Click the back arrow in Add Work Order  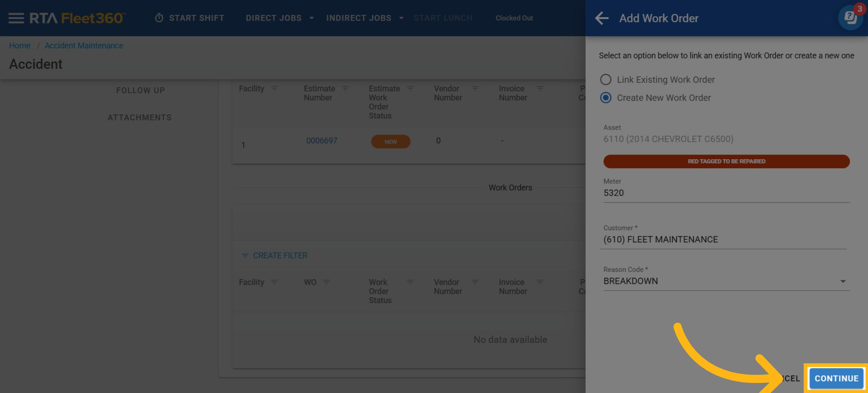coord(602,18)
